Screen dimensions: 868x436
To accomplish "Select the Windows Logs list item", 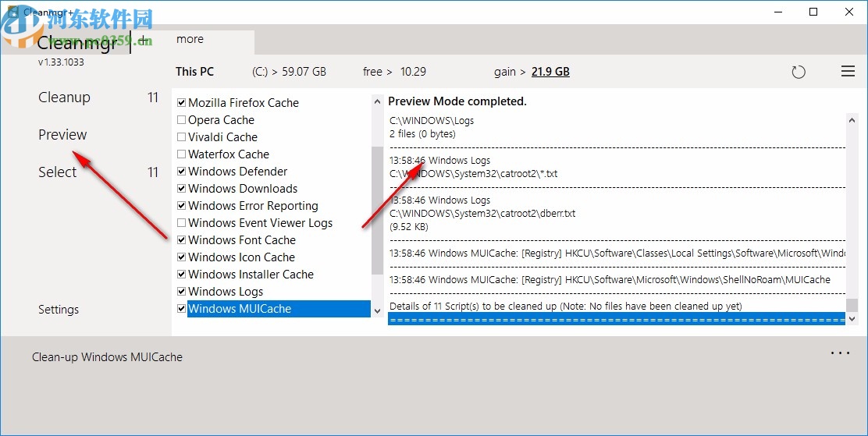I will pos(226,292).
